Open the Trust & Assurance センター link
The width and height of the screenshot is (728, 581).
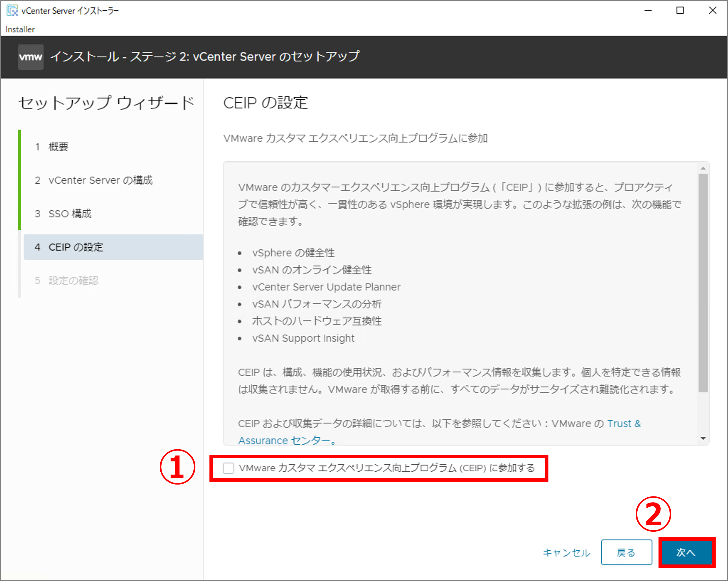tap(624, 423)
